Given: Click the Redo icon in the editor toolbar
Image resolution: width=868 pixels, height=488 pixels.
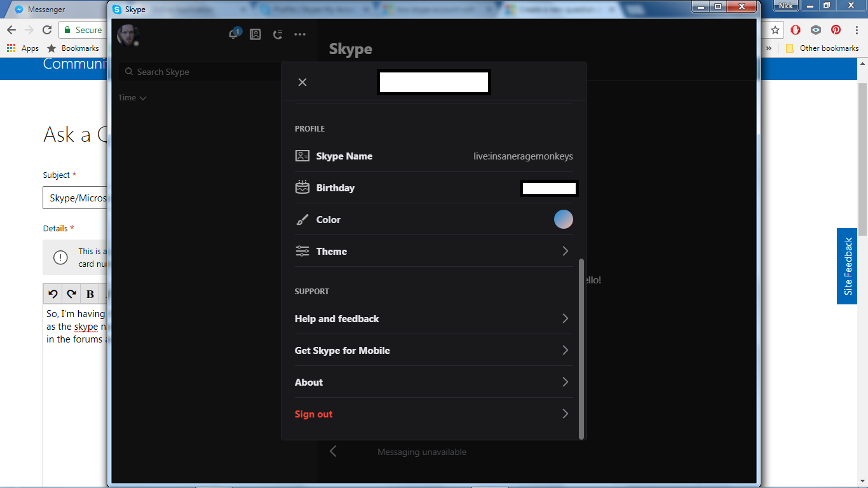Looking at the screenshot, I should click(72, 294).
